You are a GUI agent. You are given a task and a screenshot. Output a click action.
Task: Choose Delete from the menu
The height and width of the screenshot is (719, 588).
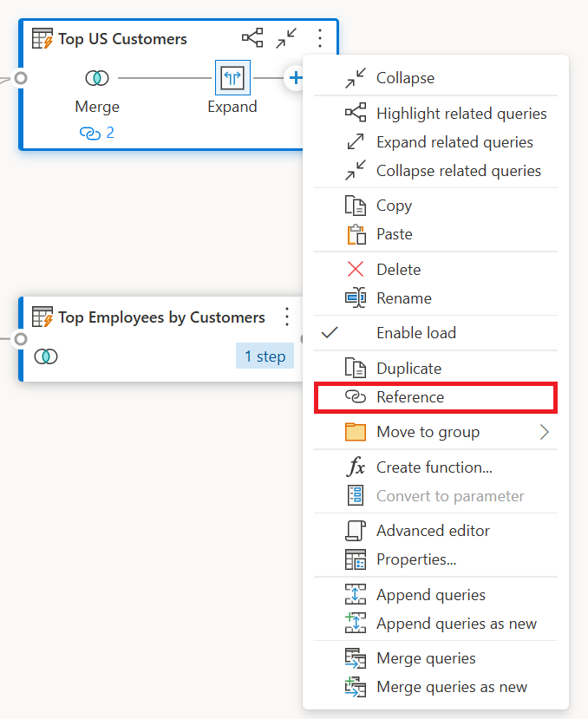pos(435,269)
